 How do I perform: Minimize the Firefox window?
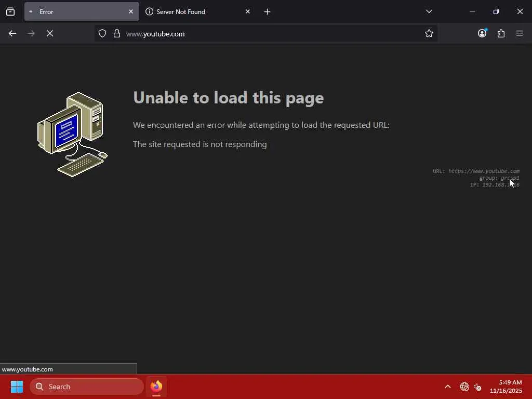(472, 11)
